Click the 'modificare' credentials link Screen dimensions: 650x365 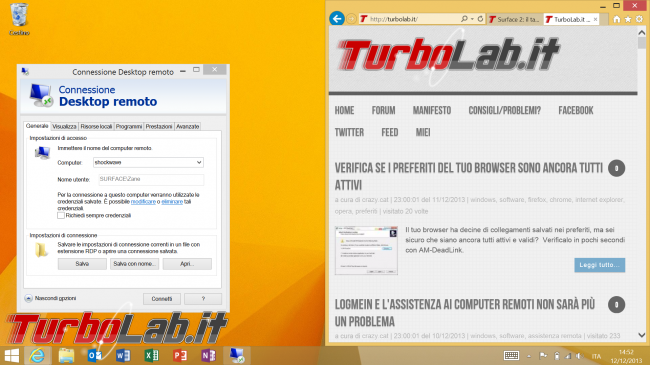pyautogui.click(x=143, y=202)
